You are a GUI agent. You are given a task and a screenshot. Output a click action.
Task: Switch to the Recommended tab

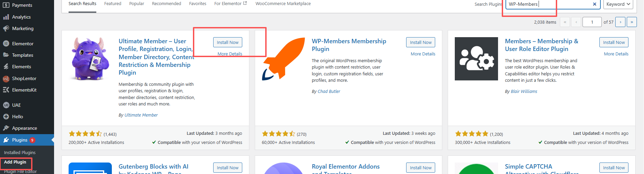167,4
